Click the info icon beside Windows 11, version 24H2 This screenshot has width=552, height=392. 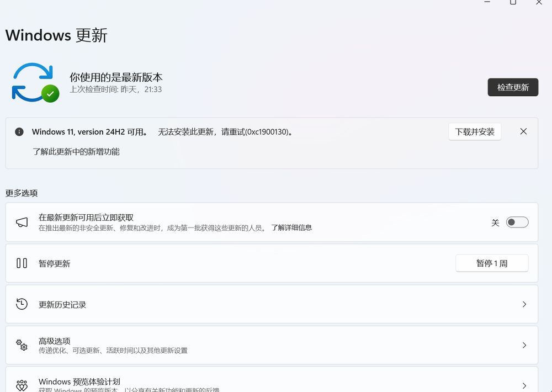[x=19, y=132]
